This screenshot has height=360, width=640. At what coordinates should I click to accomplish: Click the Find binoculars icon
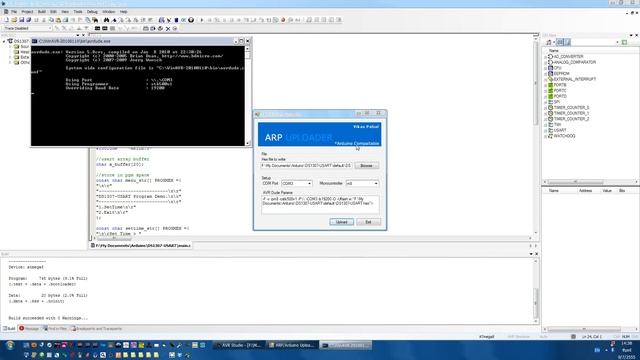tap(107, 20)
